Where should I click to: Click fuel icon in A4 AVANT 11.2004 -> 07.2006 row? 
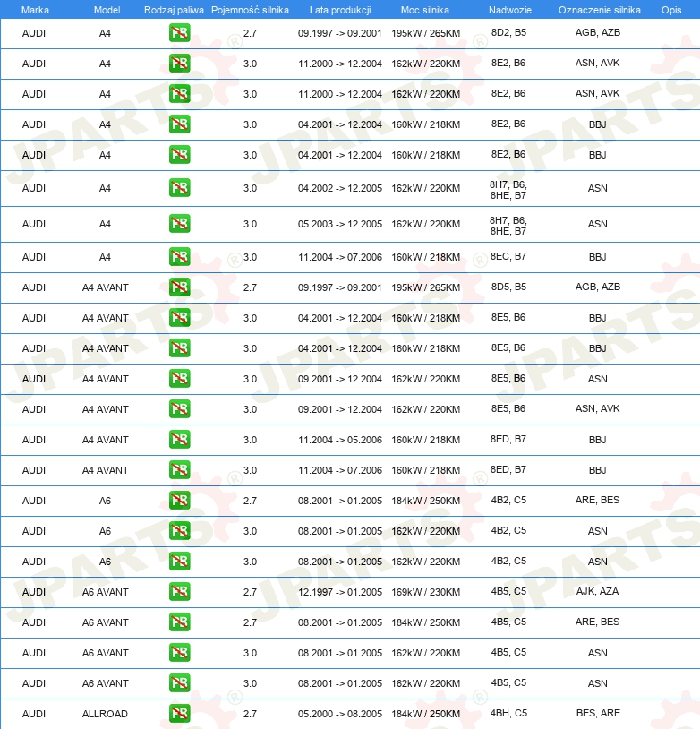click(179, 470)
